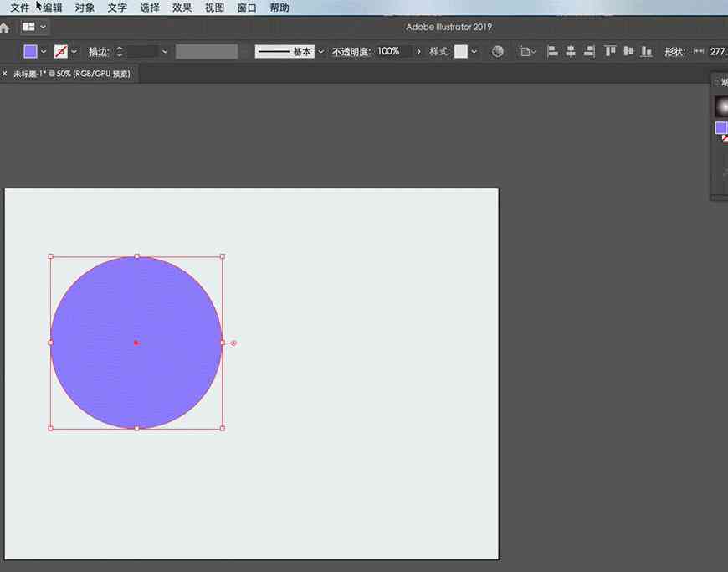Open the 基本 brush definition dropdown
Viewport: 728px width, 572px height.
click(285, 52)
